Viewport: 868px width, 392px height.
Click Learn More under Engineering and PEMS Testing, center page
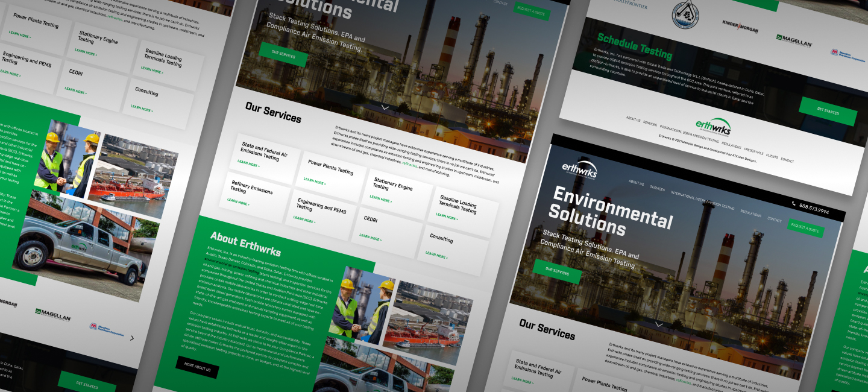coord(304,220)
